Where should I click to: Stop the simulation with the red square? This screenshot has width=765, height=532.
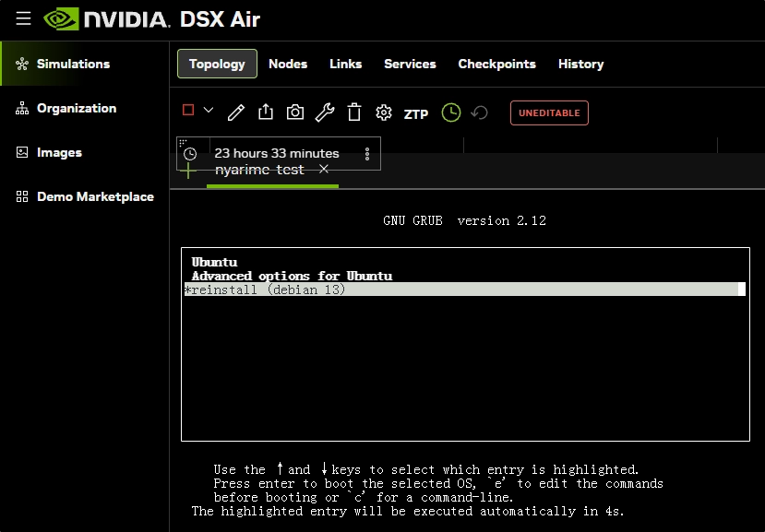click(x=188, y=111)
